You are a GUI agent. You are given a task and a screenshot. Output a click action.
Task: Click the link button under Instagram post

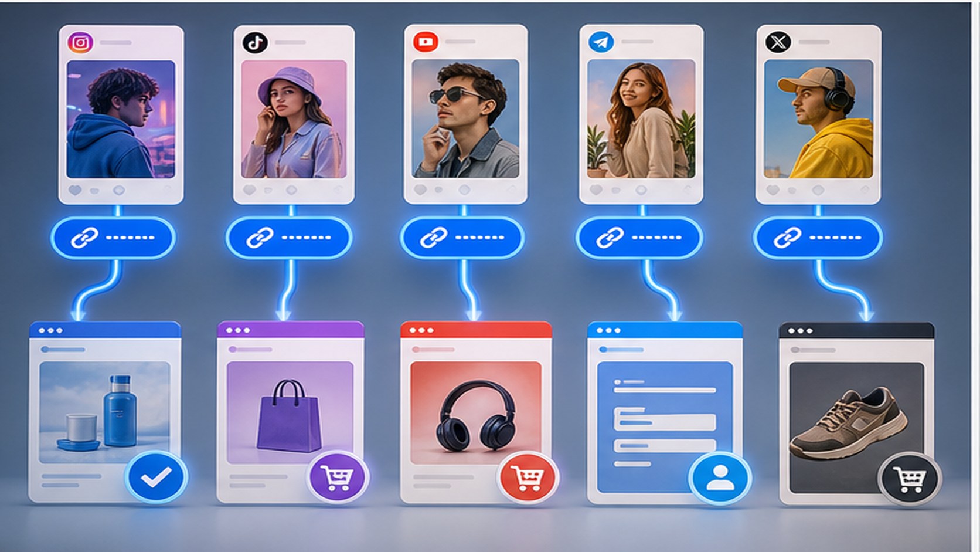pos(113,238)
